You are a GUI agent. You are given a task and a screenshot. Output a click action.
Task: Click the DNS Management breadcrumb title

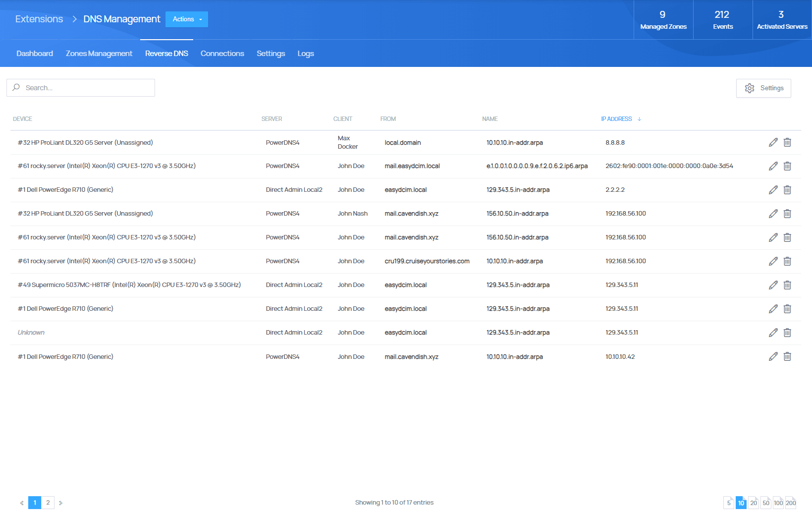tap(122, 19)
